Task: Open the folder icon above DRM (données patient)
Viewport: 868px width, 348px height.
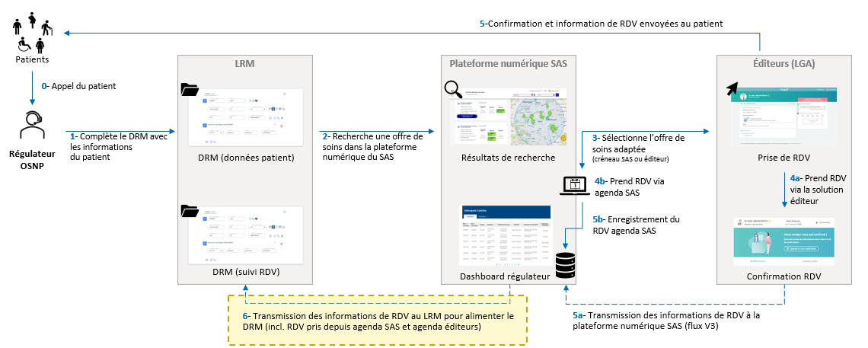Action: click(x=190, y=91)
